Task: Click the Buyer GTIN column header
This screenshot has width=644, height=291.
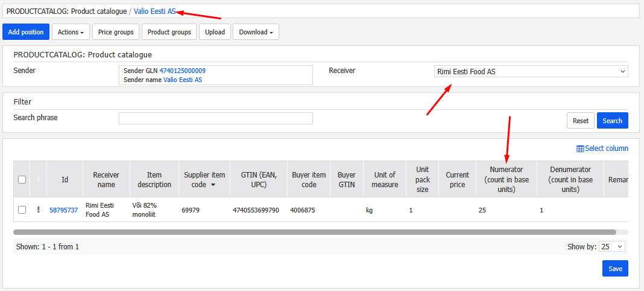Action: pos(347,179)
